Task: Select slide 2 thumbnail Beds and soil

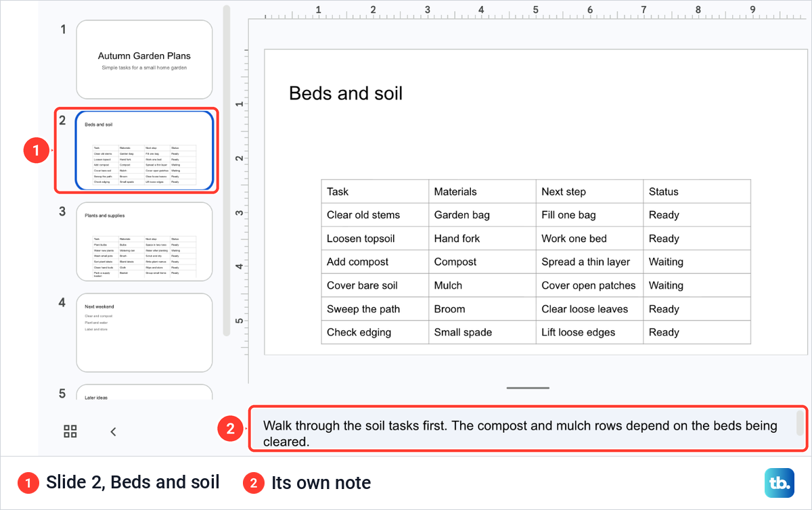Action: pyautogui.click(x=144, y=150)
